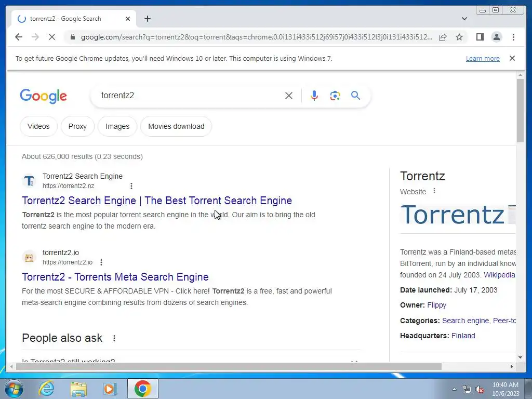Viewport: 532px width, 399px height.
Task: Open more options for torrentz2.io result
Action: [x=101, y=262]
